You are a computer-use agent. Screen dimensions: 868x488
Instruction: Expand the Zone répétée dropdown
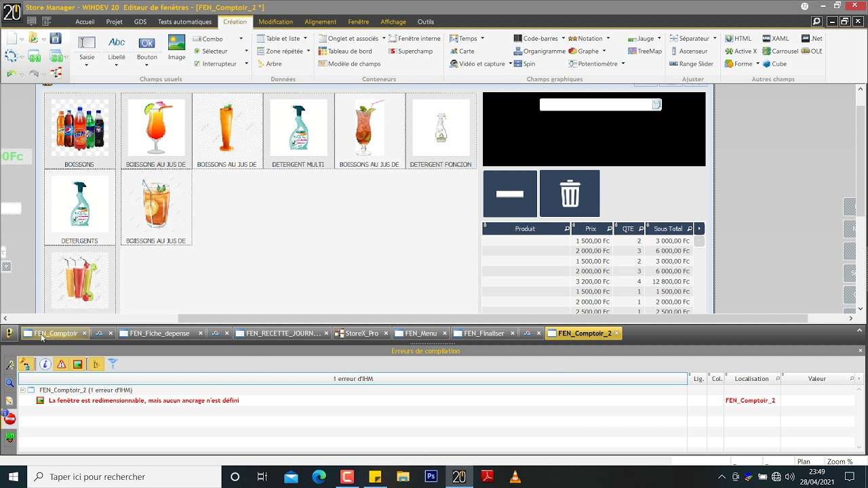[308, 51]
